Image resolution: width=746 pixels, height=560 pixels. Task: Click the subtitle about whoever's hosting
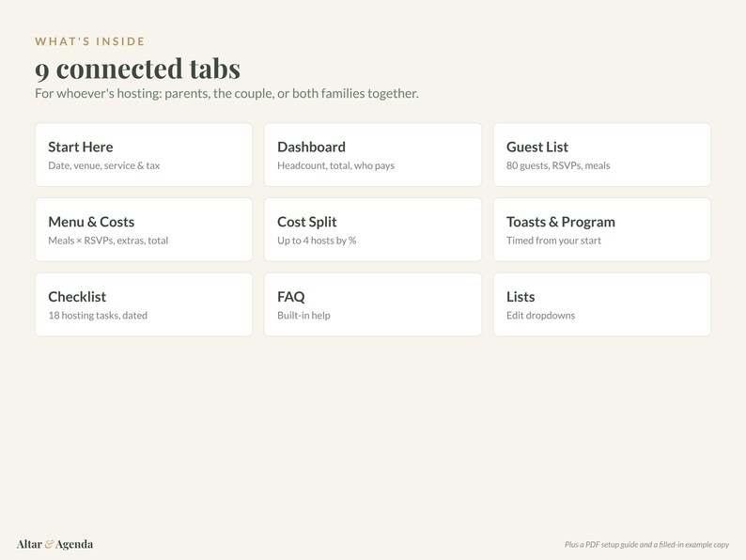pos(226,93)
